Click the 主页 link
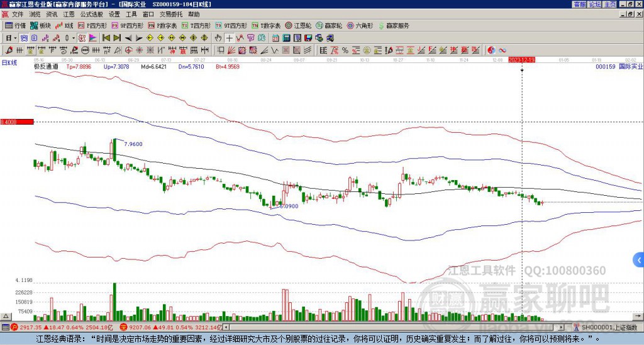644x345 pixels. [x=610, y=4]
